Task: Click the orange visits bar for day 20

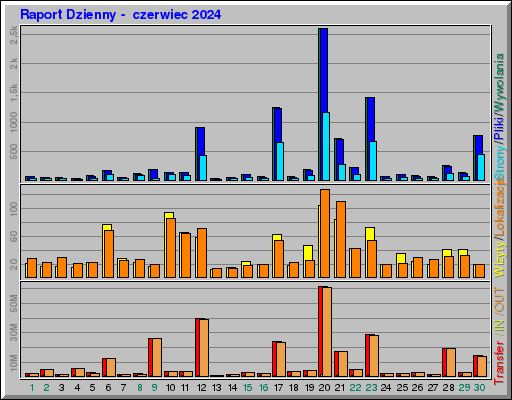Action: pyautogui.click(x=325, y=233)
